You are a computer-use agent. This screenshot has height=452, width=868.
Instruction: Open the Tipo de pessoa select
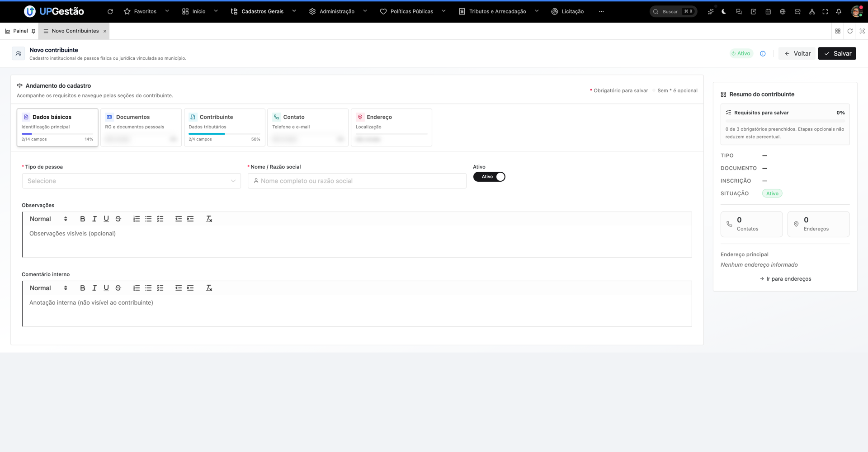click(132, 181)
